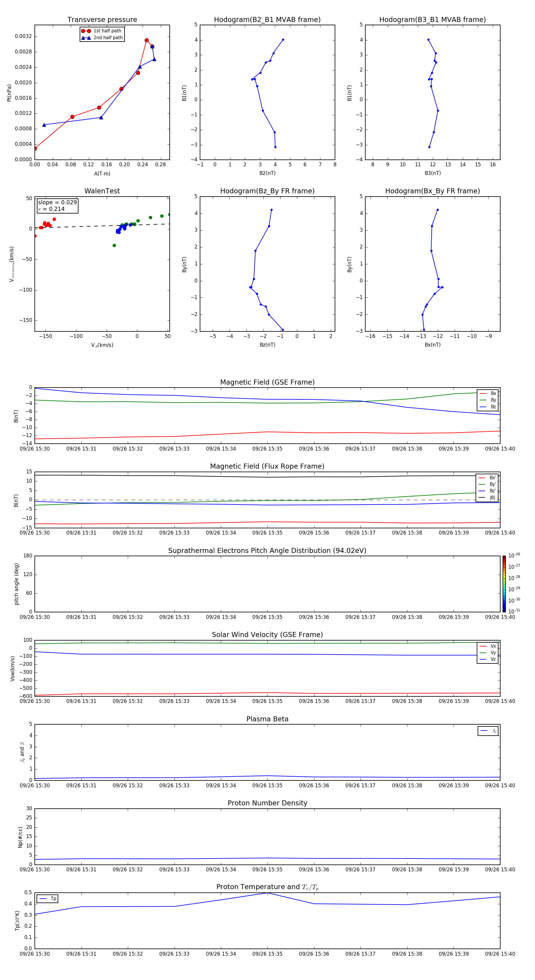Click the 'Hodogram(B2_B1 MVAB frame)' title
535x980 pixels.
[267, 20]
